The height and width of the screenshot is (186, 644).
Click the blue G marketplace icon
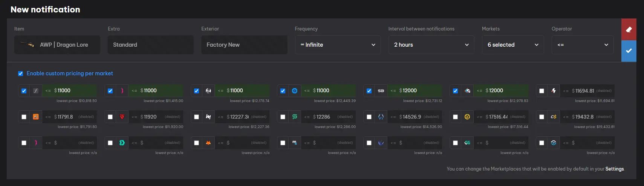[x=295, y=91]
